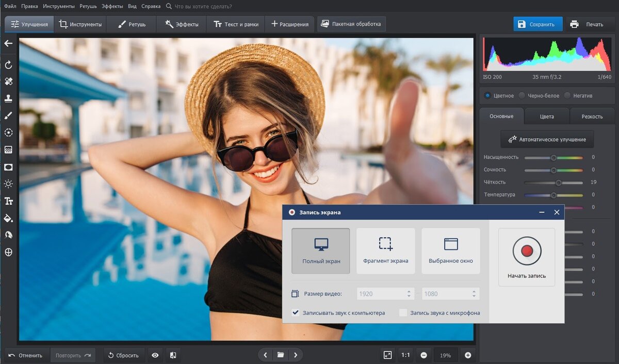Switch to the "Цвета" tab
Image resolution: width=619 pixels, height=364 pixels.
(547, 117)
